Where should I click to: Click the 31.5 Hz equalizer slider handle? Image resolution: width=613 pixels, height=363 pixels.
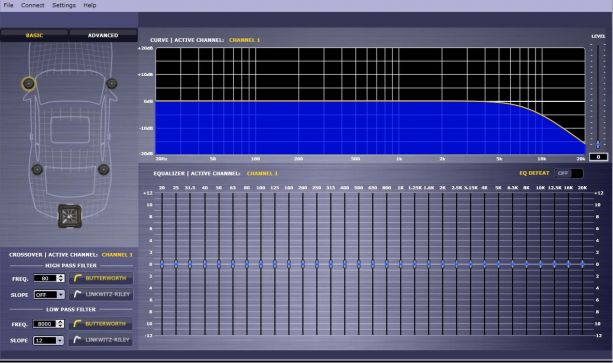190,265
